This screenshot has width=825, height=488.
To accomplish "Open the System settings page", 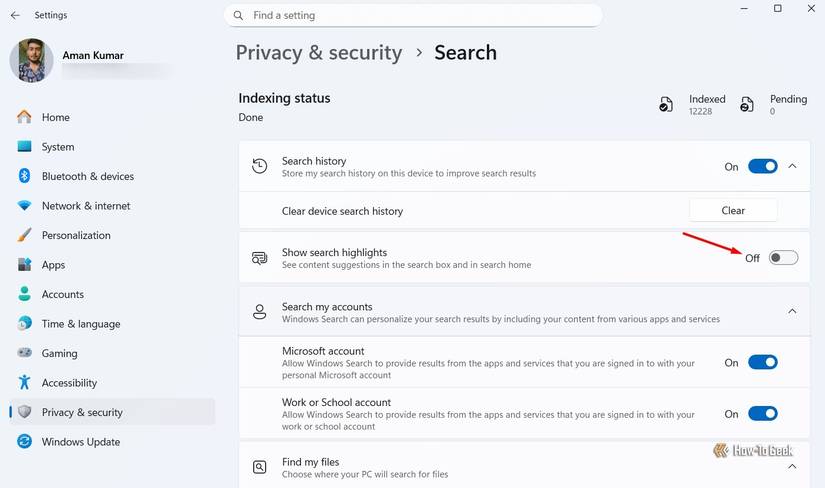I will click(58, 147).
